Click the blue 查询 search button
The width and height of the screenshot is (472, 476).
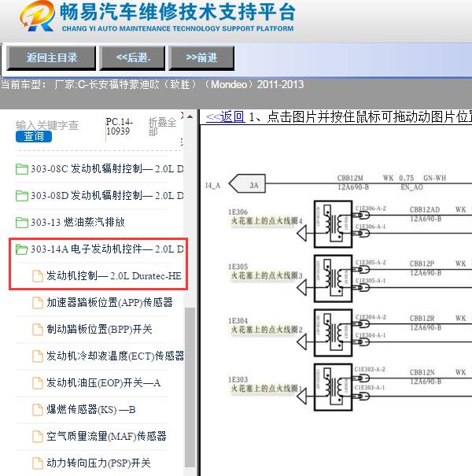(34, 136)
